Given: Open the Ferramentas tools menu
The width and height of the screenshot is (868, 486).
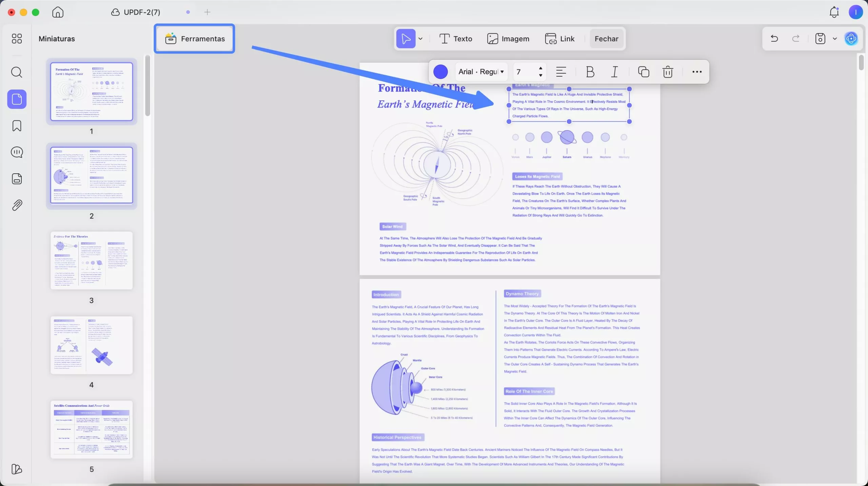Looking at the screenshot, I should click(x=194, y=39).
